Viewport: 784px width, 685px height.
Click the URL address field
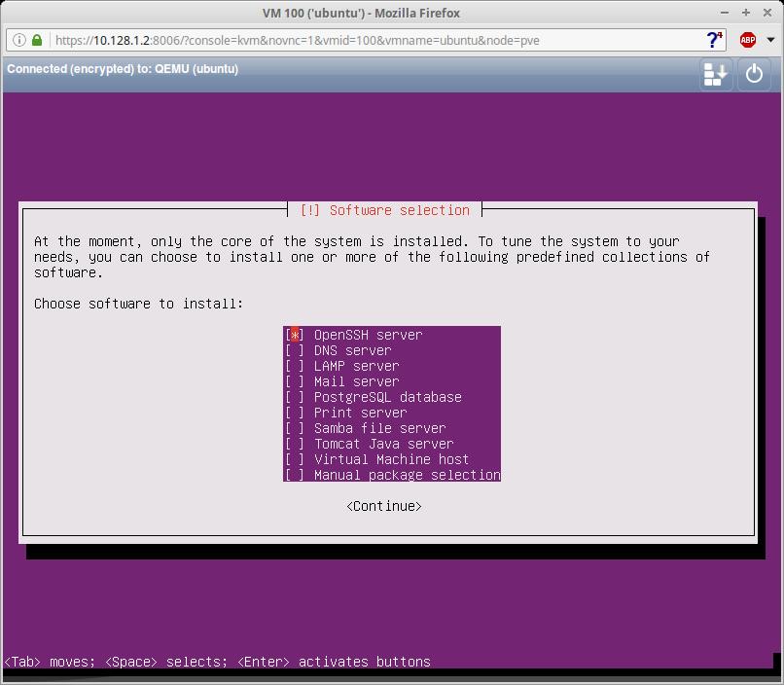pos(370,40)
